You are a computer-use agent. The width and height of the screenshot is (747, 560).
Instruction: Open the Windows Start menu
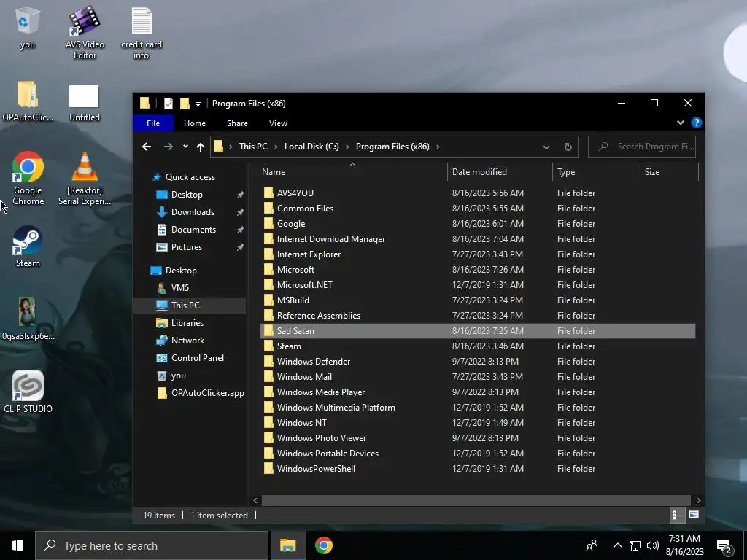(18, 545)
